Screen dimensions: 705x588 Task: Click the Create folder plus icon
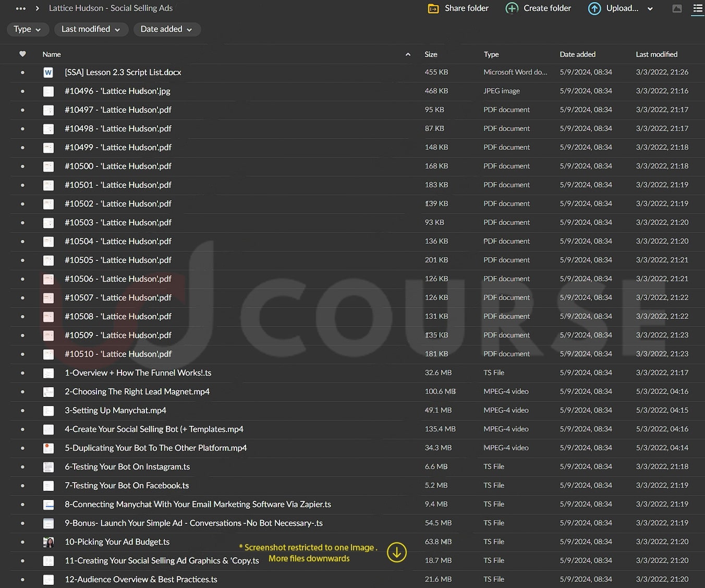click(x=512, y=8)
